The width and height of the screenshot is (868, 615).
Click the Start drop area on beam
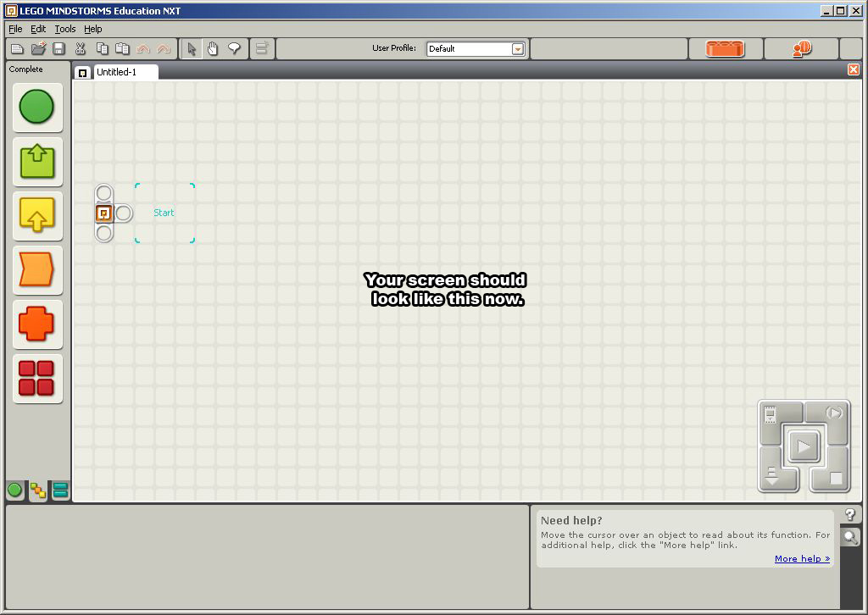tap(165, 213)
